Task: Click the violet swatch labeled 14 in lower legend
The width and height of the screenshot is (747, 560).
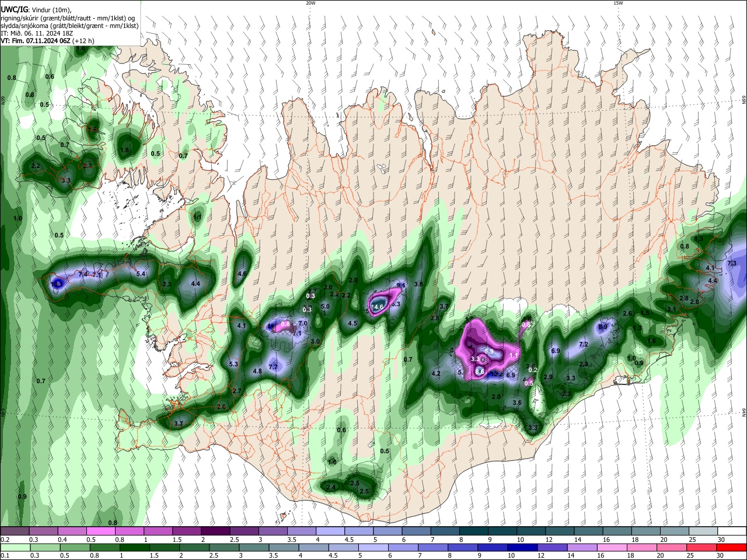Action: point(582,548)
